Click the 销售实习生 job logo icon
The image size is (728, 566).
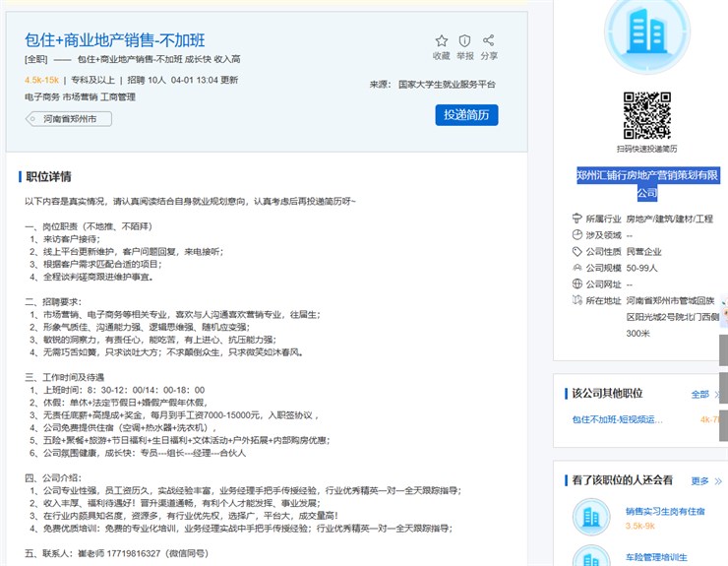pos(590,518)
